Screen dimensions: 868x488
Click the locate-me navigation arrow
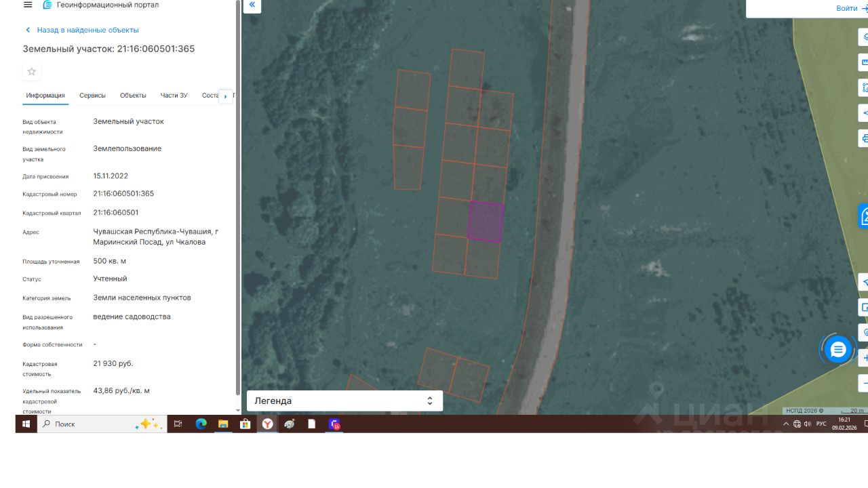(863, 282)
